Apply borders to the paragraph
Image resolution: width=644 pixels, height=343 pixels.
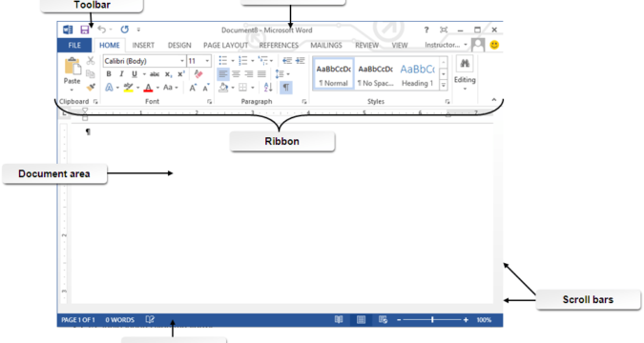[x=243, y=88]
